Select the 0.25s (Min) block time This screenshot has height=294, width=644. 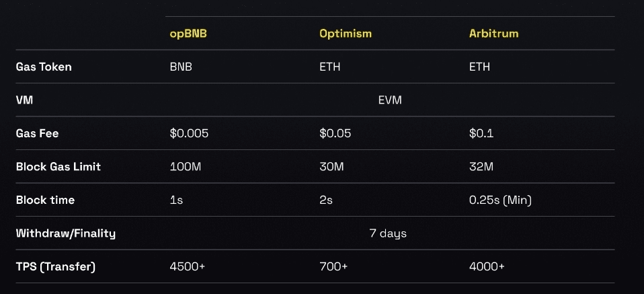tap(500, 200)
